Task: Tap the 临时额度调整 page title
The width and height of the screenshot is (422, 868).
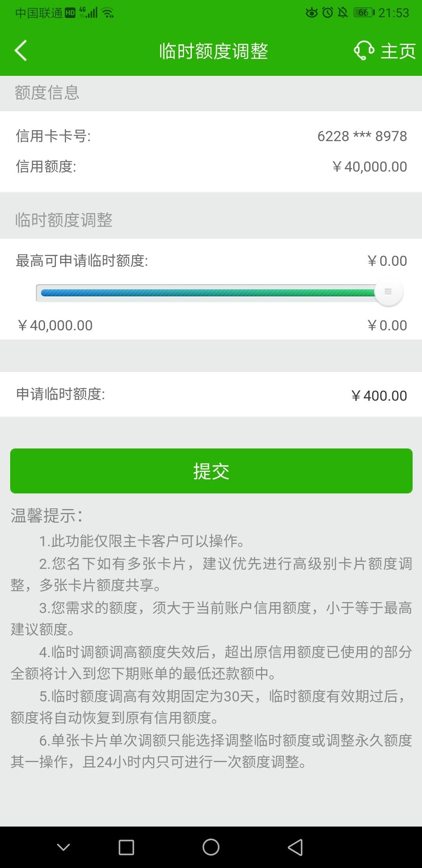Action: (213, 51)
